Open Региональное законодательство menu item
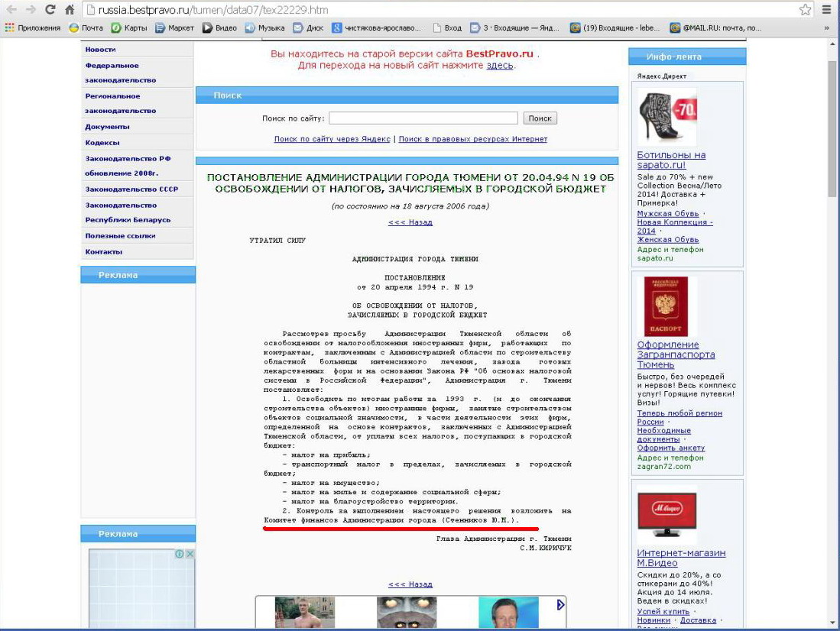This screenshot has width=840, height=631. pos(121,103)
